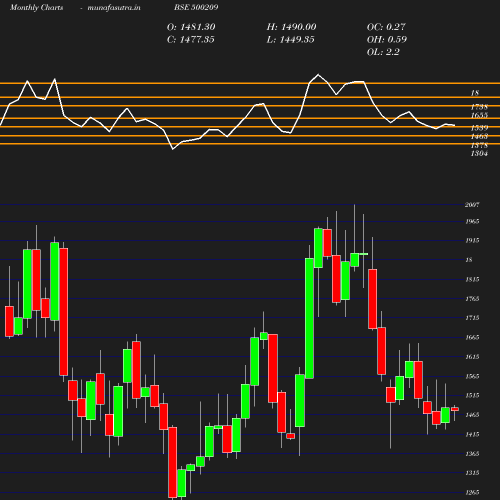Image resolution: width=500 pixels, height=500 pixels.
Task: Click the high value "H: 1490.00"
Action: (x=291, y=27)
